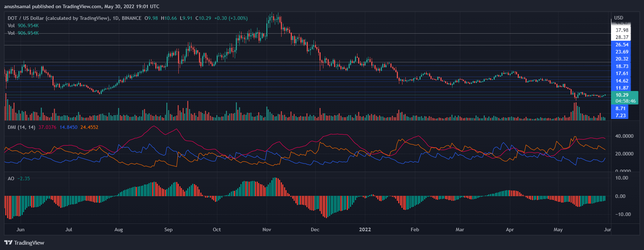Image resolution: width=644 pixels, height=250 pixels.
Task: Click the blue 26.54 price level label
Action: pyautogui.click(x=622, y=45)
